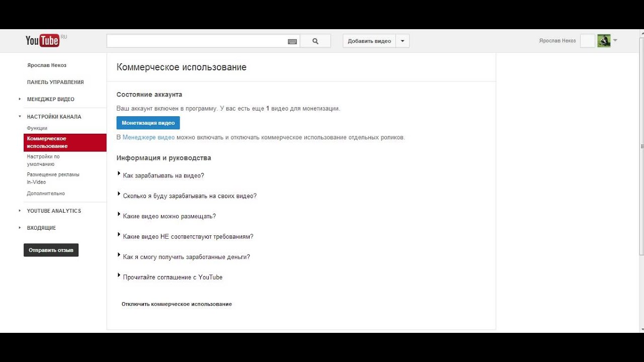Expand the Менеджер видео sidebar section
The height and width of the screenshot is (362, 644).
coord(50,99)
